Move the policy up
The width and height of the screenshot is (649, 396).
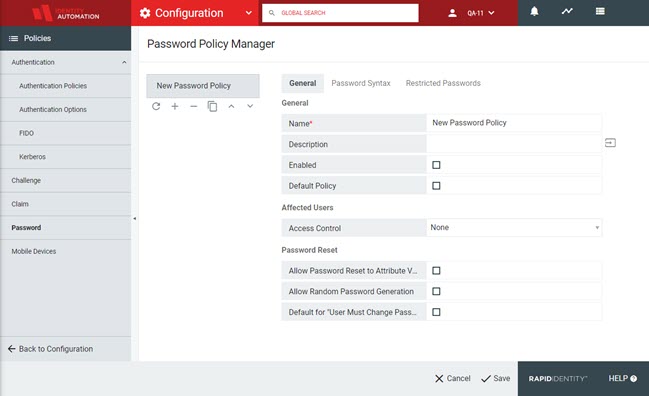coord(231,106)
